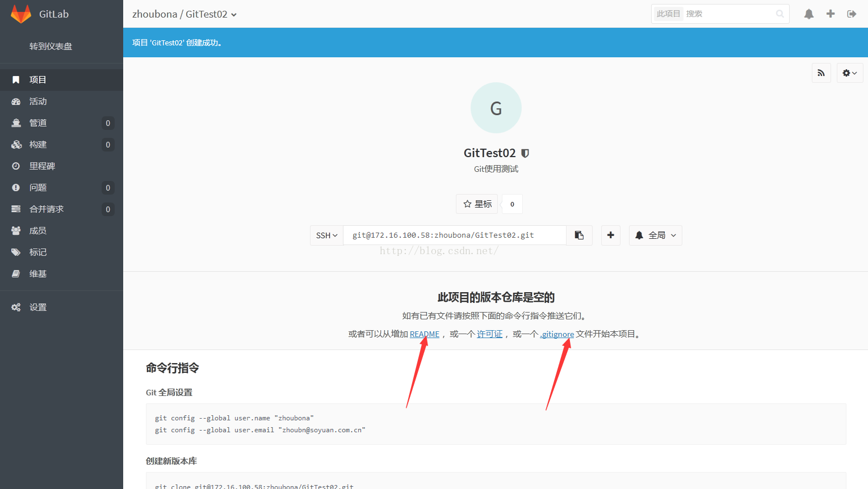Image resolution: width=868 pixels, height=489 pixels.
Task: Click the git clone URL field
Action: click(x=455, y=235)
